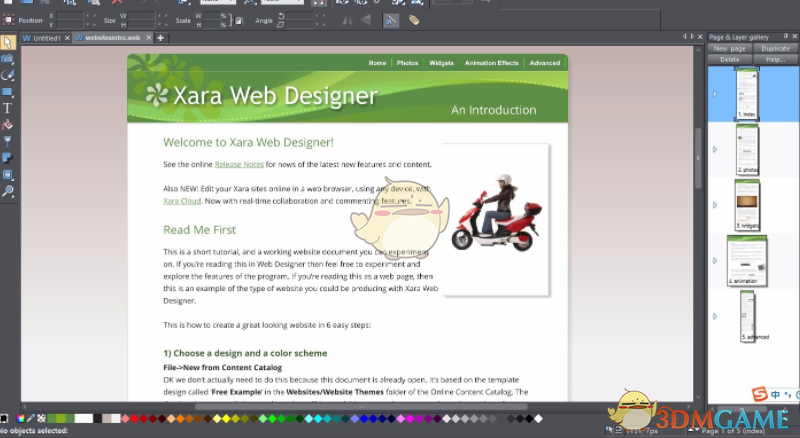Viewport: 800px width, 438px height.
Task: Expand layers of page 3 widgets
Action: [x=715, y=205]
